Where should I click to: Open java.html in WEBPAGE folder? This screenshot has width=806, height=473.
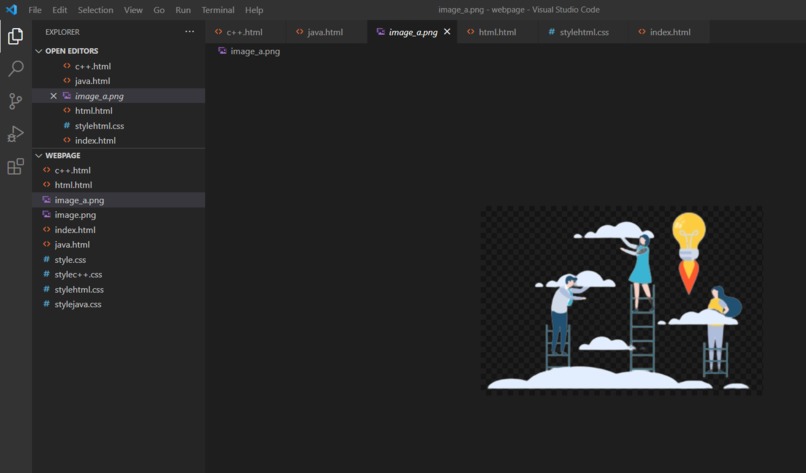[x=119, y=245]
